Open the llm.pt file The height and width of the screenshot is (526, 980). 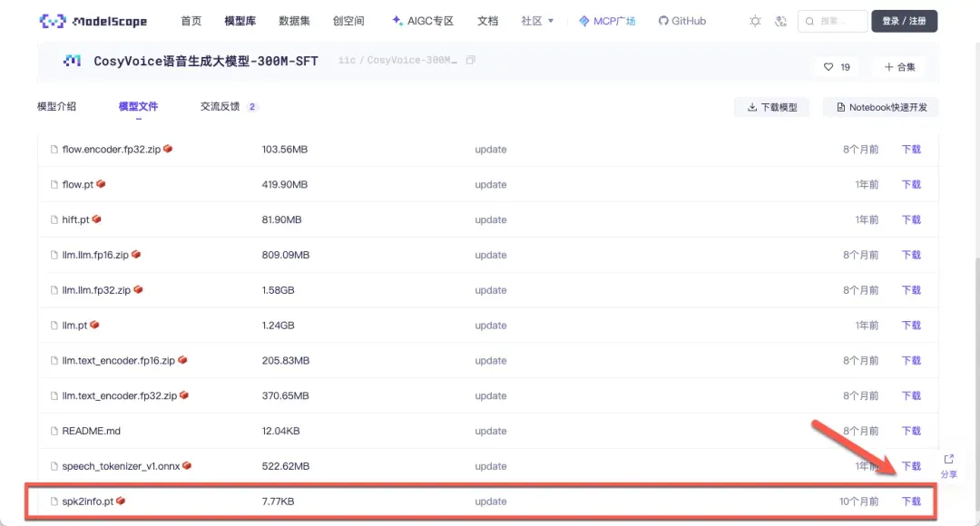(74, 325)
